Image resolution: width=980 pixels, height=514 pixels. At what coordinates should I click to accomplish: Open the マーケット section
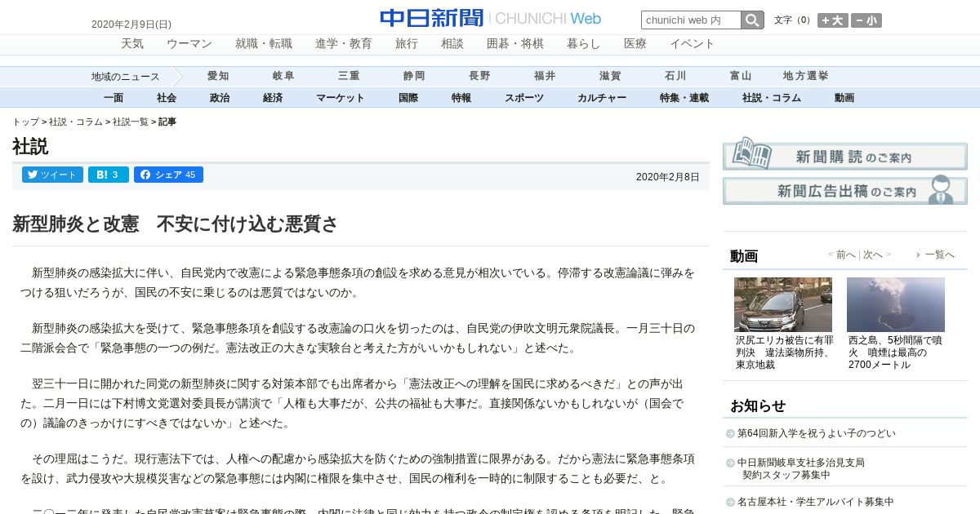pyautogui.click(x=341, y=98)
